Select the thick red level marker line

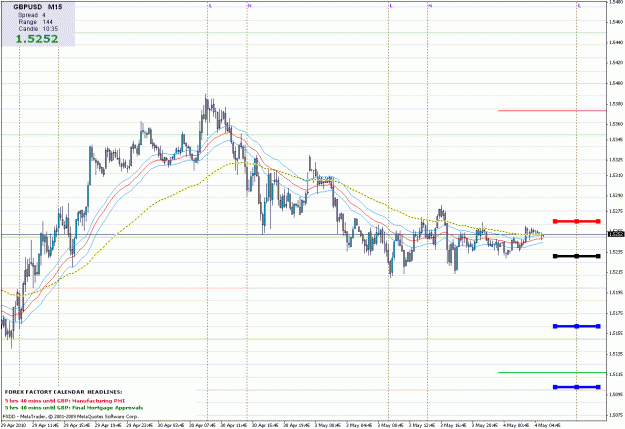coord(576,221)
